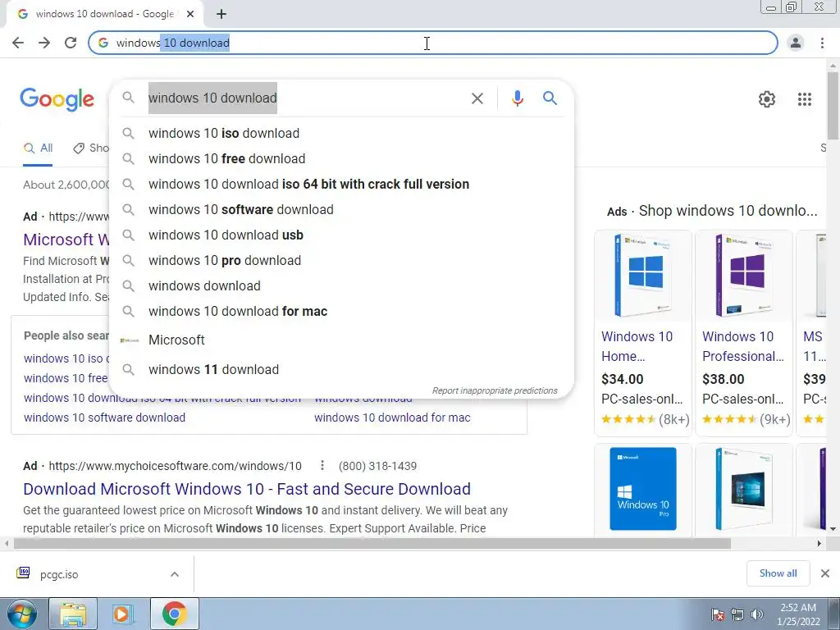
Task: Click the Windows 10 Home product box image
Action: [x=642, y=276]
